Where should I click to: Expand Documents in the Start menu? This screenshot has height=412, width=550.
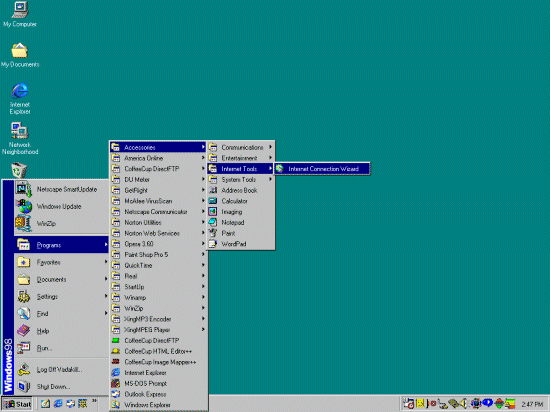click(x=62, y=279)
